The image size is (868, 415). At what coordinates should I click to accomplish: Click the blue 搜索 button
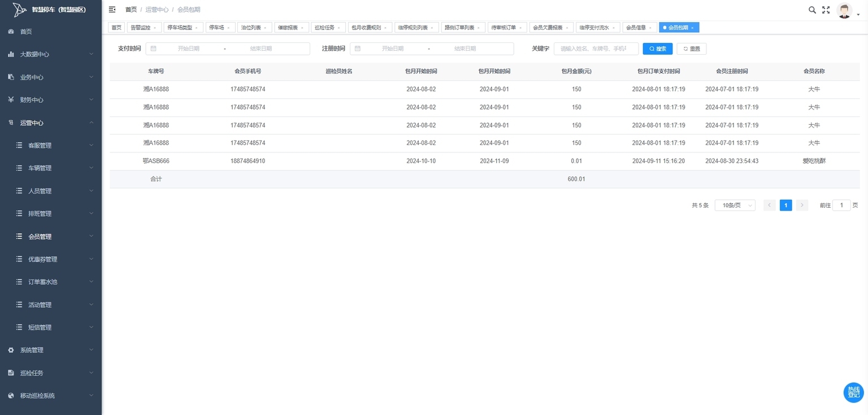[658, 49]
